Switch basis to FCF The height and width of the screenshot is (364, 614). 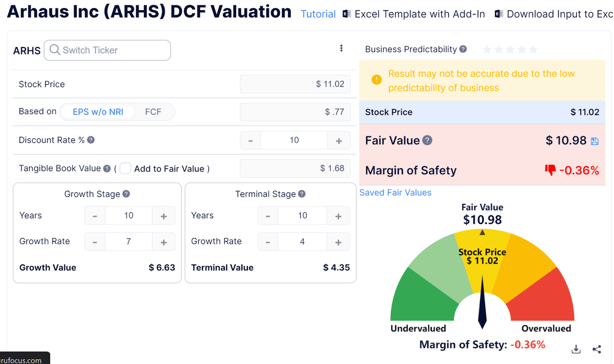click(x=153, y=112)
